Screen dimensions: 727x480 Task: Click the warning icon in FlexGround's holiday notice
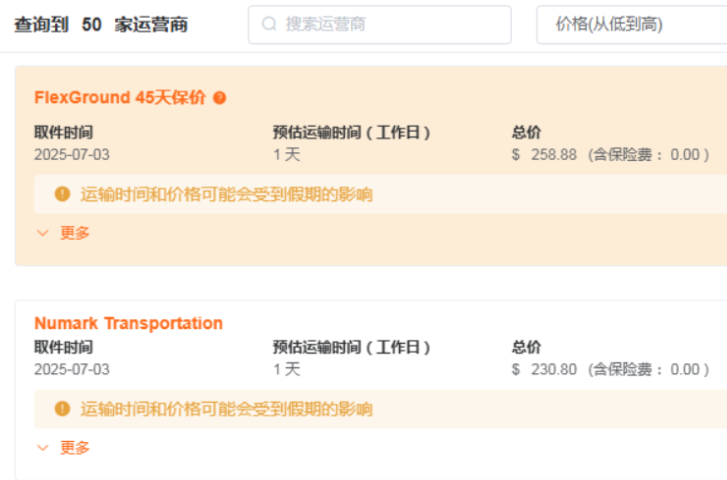pyautogui.click(x=62, y=194)
